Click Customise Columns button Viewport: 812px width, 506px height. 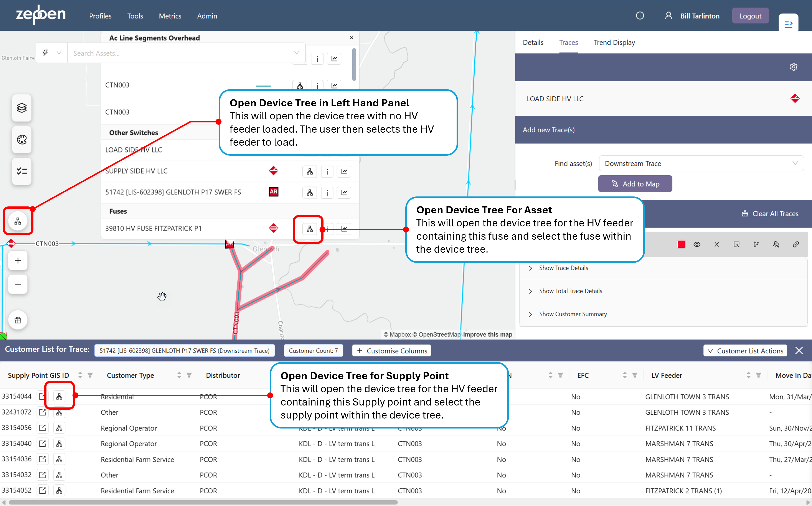[392, 350]
